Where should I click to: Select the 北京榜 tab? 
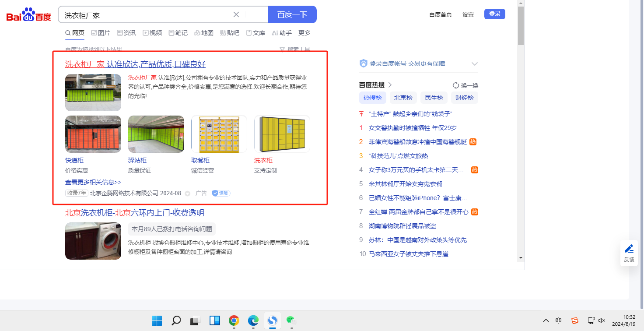coord(403,98)
